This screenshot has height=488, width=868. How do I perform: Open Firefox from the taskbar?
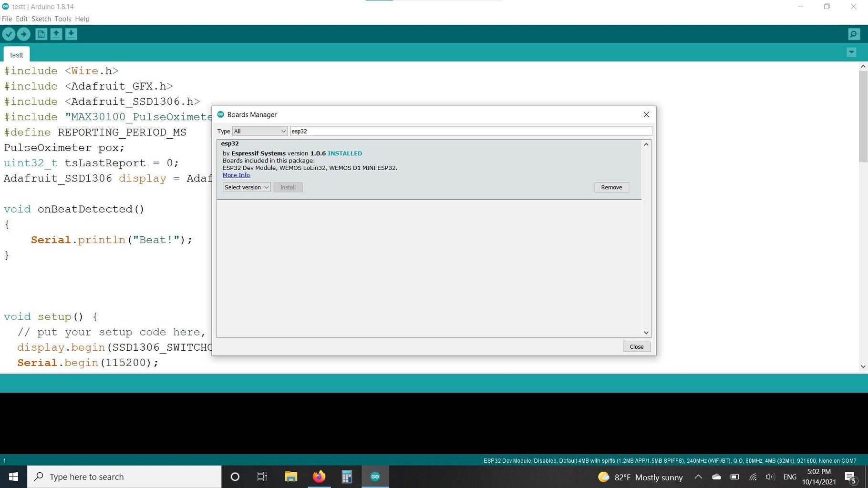click(x=319, y=477)
